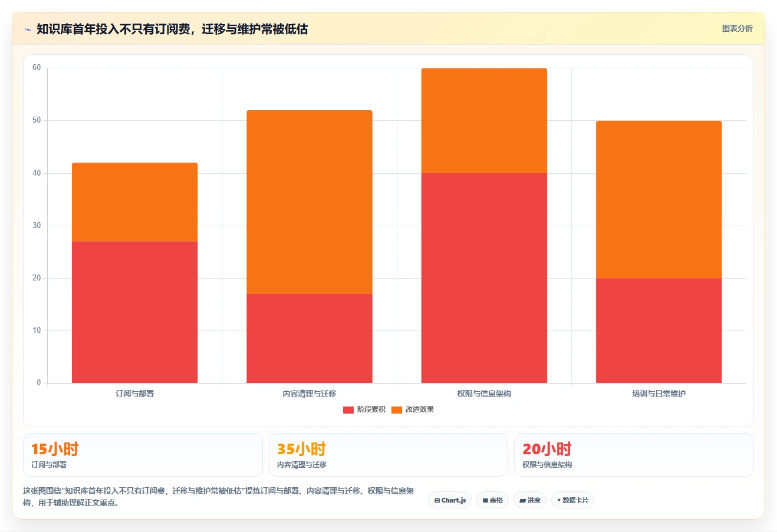Screen dimensions: 777x532
Task: Toggle the 阶段累积 legend red swatch
Action: coord(348,410)
